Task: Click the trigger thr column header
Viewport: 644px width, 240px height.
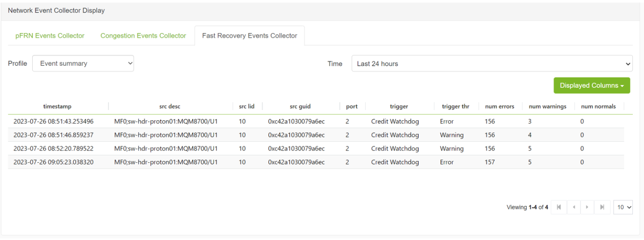Action: [x=455, y=106]
